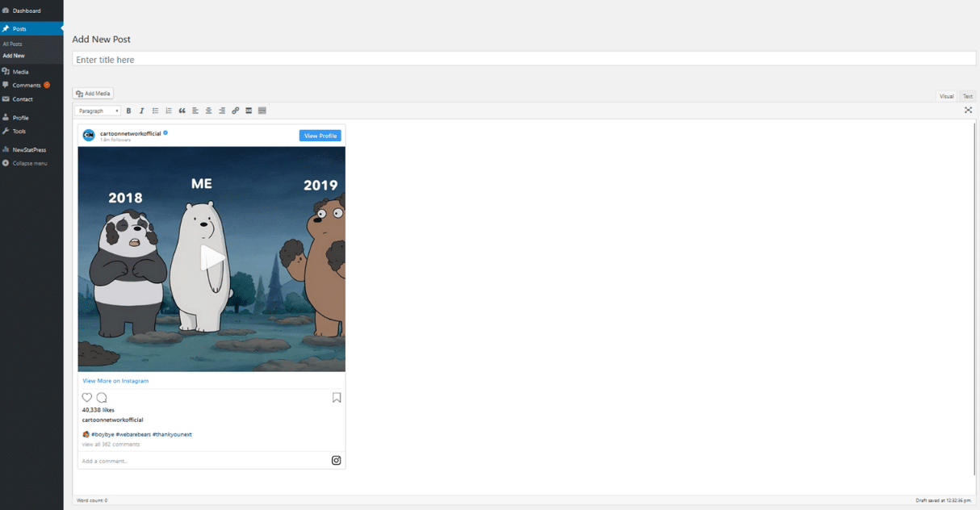Click view all 362 comments

(111, 444)
